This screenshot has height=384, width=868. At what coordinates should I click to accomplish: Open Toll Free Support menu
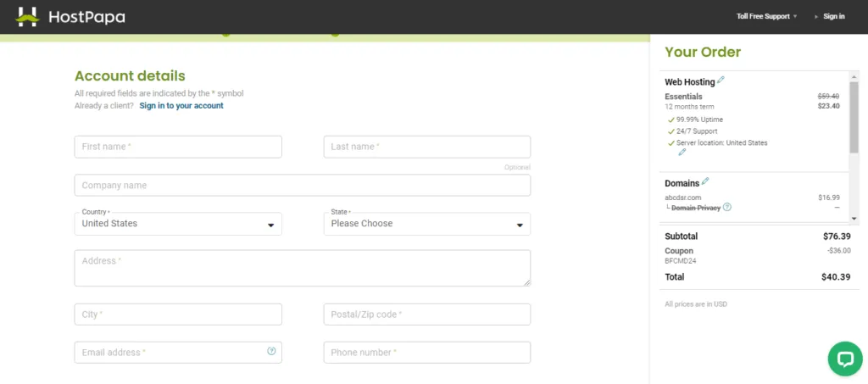click(767, 16)
